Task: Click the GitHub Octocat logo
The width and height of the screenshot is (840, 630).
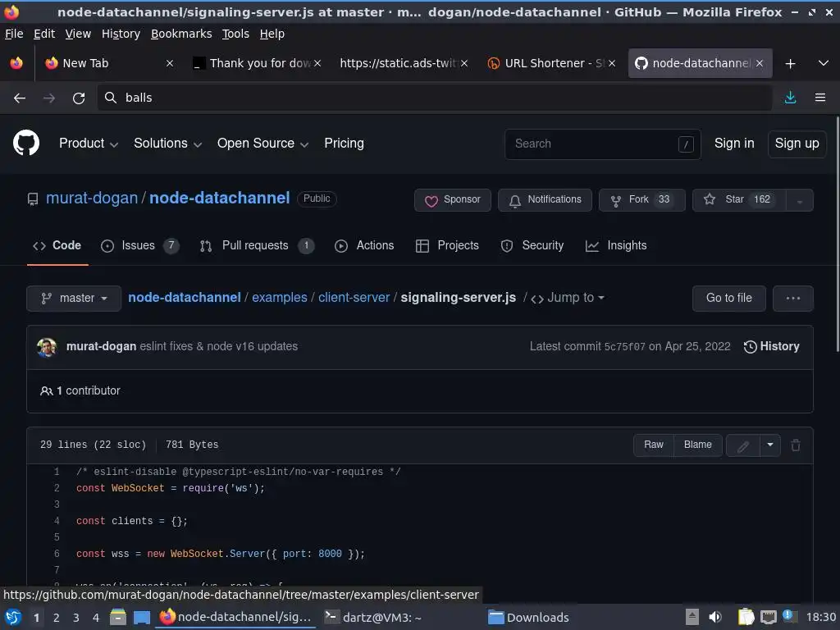Action: pos(26,143)
